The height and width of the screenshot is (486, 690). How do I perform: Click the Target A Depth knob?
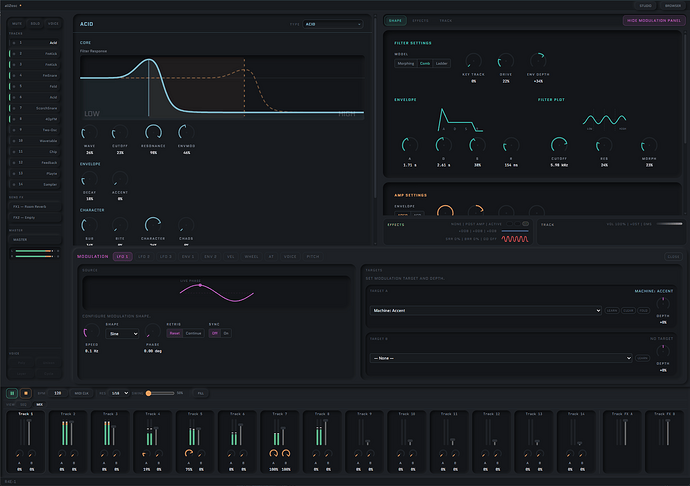tap(663, 304)
